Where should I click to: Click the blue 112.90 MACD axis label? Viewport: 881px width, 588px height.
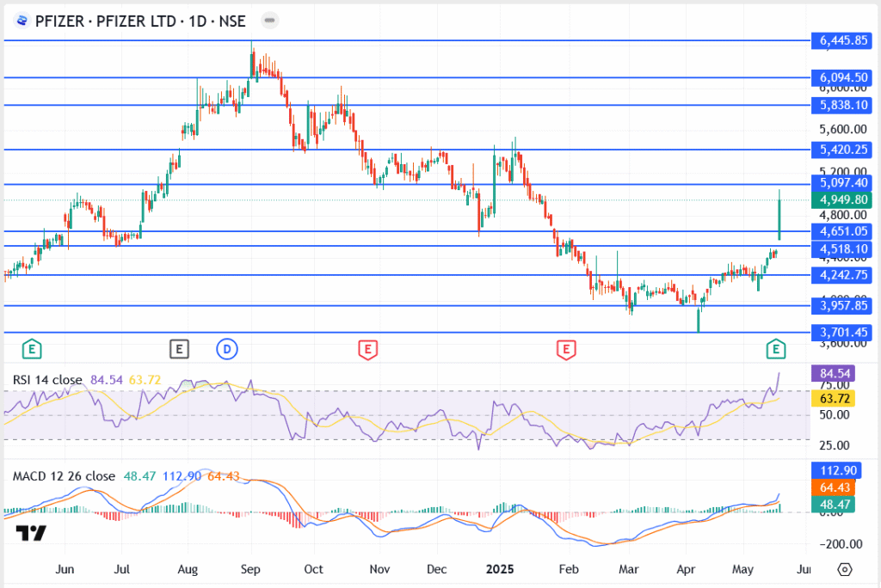pos(835,470)
